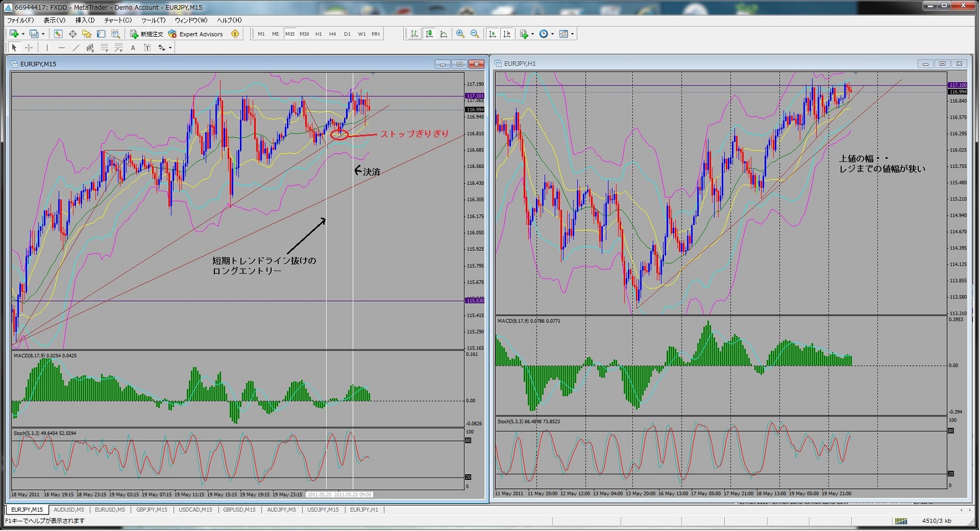The height and width of the screenshot is (531, 980).
Task: Open the Navigator favorites folder icon
Action: (87, 34)
